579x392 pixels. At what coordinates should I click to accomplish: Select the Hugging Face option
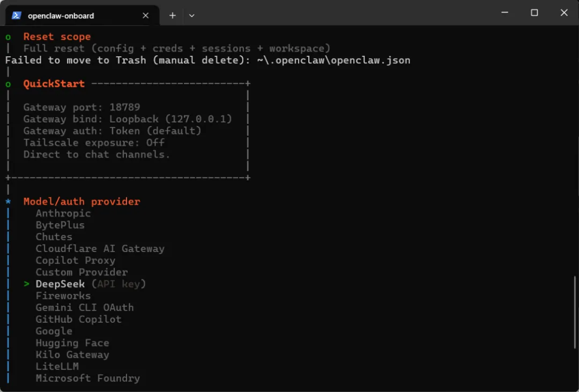coord(72,343)
